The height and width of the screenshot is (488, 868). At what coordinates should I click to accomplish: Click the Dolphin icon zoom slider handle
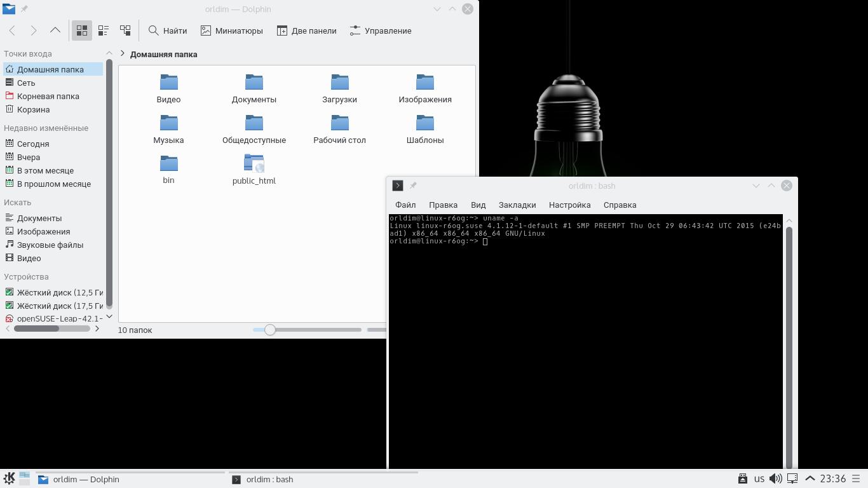pos(270,330)
